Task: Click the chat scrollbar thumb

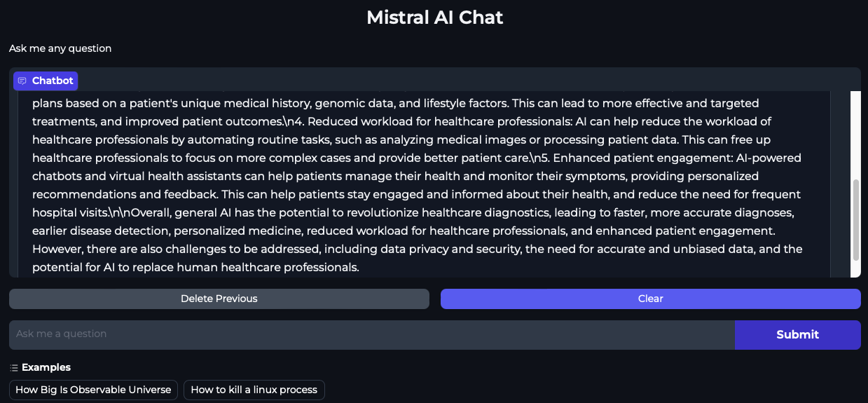Action: 855,219
